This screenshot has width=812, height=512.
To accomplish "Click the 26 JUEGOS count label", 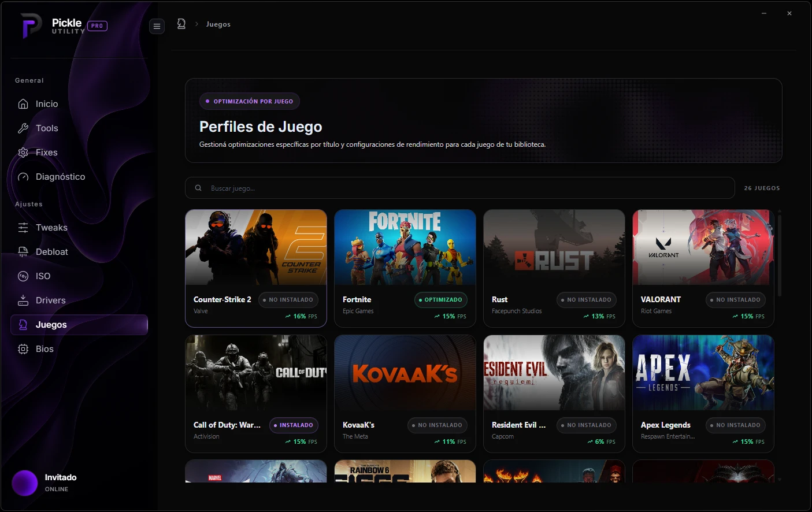I will point(762,188).
